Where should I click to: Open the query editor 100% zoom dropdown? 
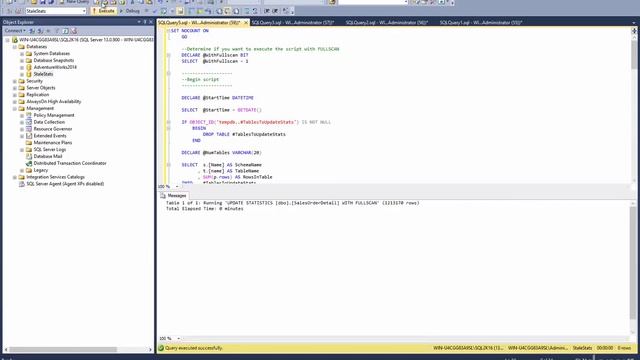click(x=177, y=187)
